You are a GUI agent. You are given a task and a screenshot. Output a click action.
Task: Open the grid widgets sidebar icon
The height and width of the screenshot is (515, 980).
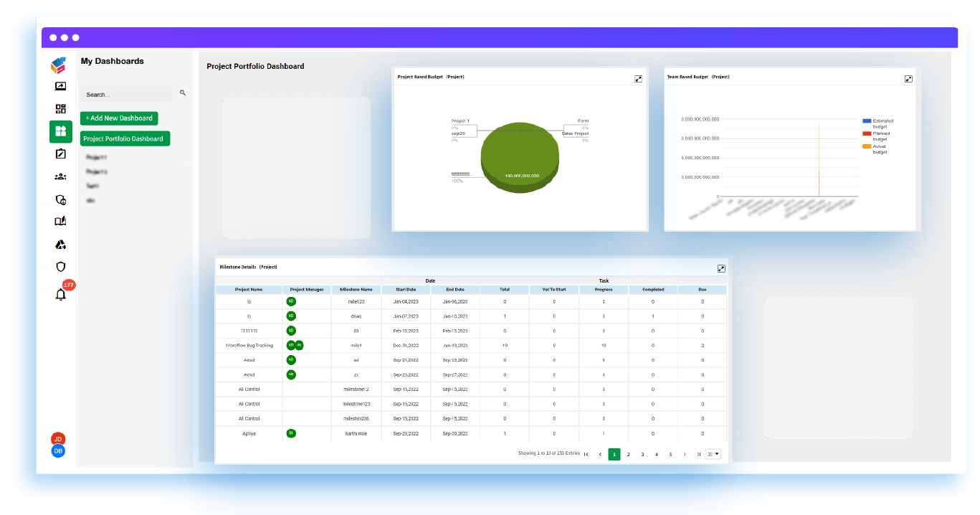60,109
